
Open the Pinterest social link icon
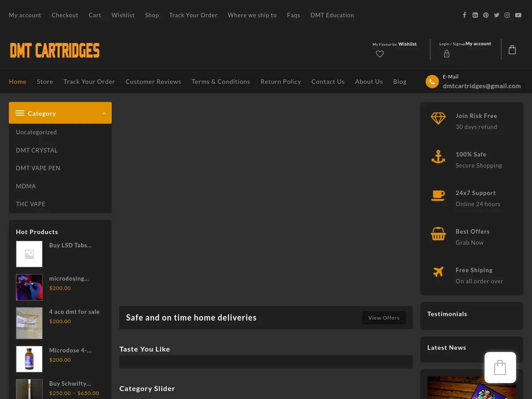coord(486,15)
